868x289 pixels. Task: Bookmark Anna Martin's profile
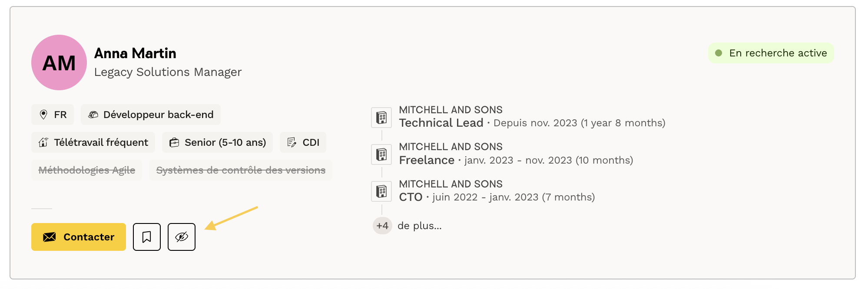click(x=147, y=237)
